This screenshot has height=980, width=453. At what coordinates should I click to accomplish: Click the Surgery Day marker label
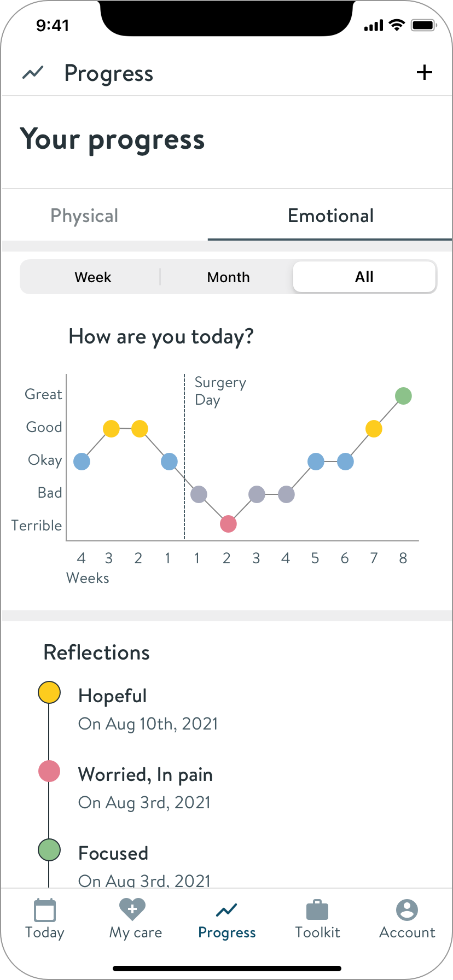pos(220,390)
